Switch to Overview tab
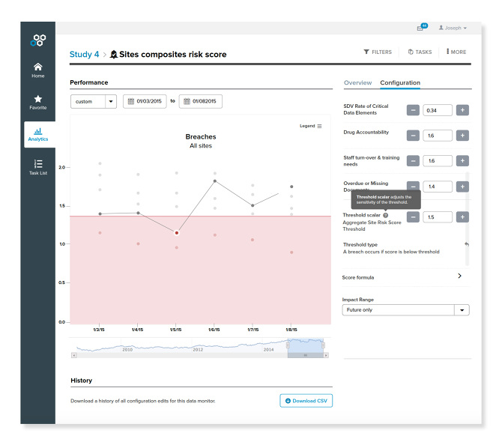 tap(357, 82)
